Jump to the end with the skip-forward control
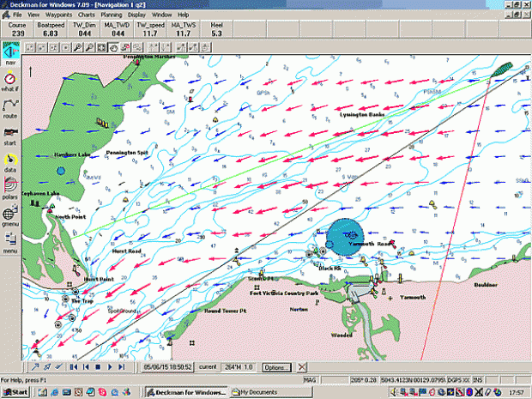This screenshot has height=399, width=532. 123,367
